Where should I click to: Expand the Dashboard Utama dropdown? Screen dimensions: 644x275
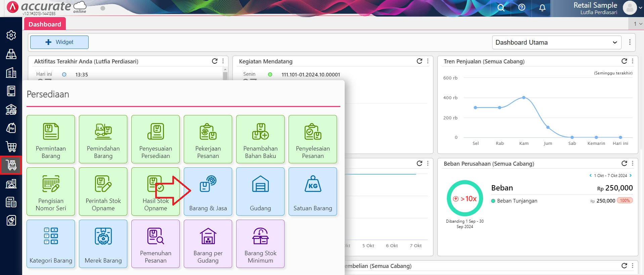tap(557, 43)
